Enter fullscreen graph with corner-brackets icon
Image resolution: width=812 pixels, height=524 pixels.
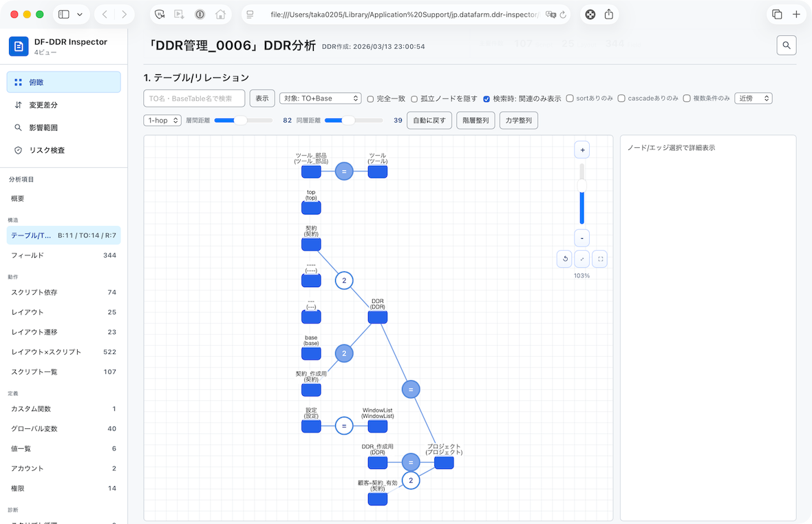(599, 259)
